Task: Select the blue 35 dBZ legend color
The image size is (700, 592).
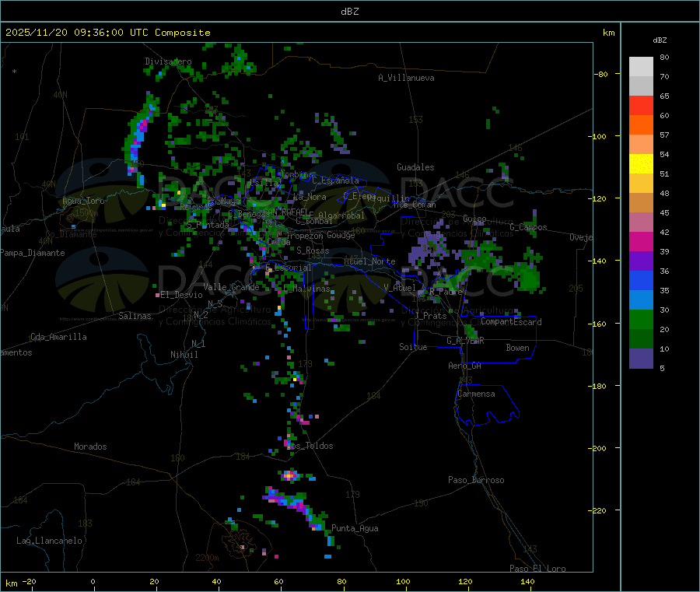Action: [x=641, y=280]
